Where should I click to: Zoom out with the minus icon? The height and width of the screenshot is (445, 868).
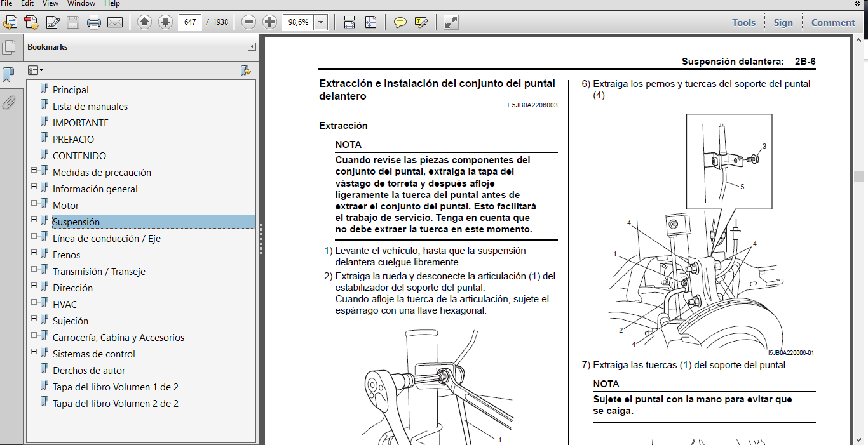[248, 22]
